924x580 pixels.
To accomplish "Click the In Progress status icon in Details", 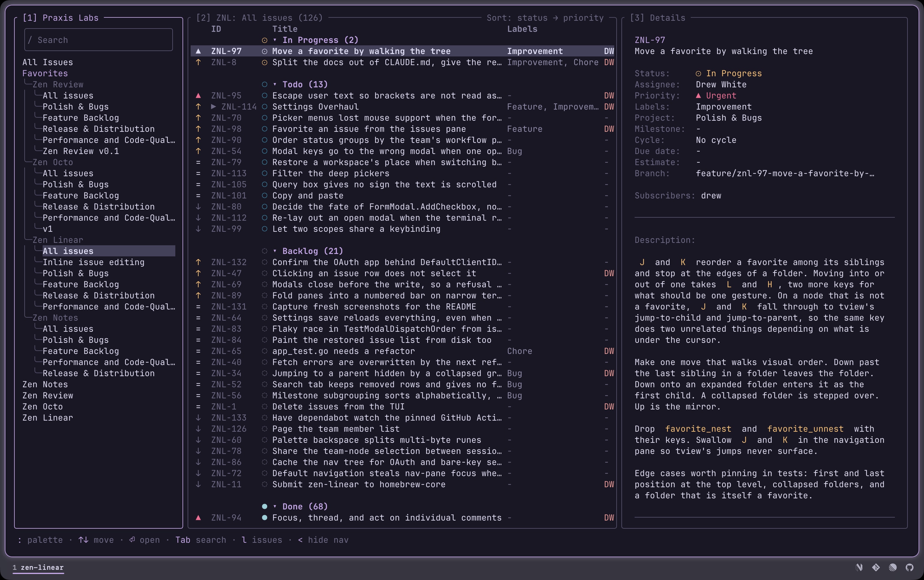I will click(x=699, y=73).
